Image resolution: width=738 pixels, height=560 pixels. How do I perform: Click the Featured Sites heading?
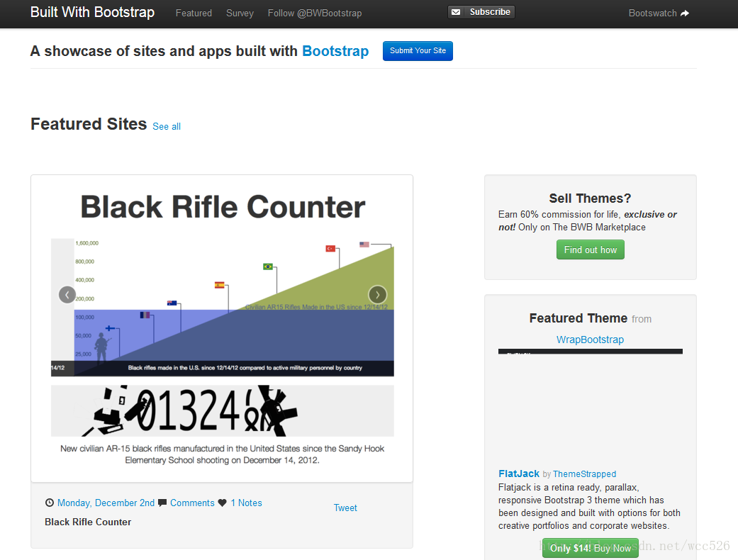(x=89, y=124)
